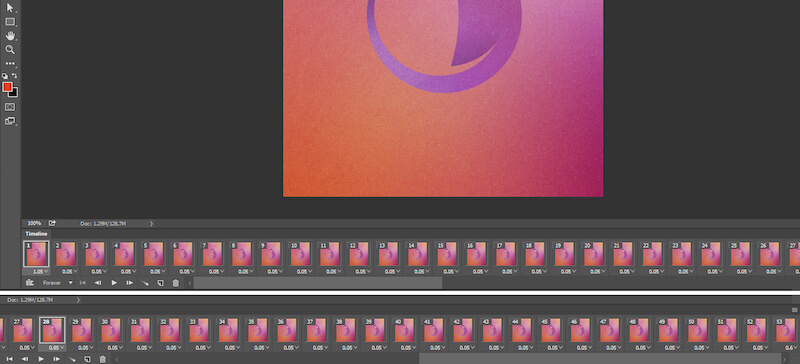Expand the status info arrow beside upper Doc size
The width and height of the screenshot is (800, 364).
(x=151, y=224)
